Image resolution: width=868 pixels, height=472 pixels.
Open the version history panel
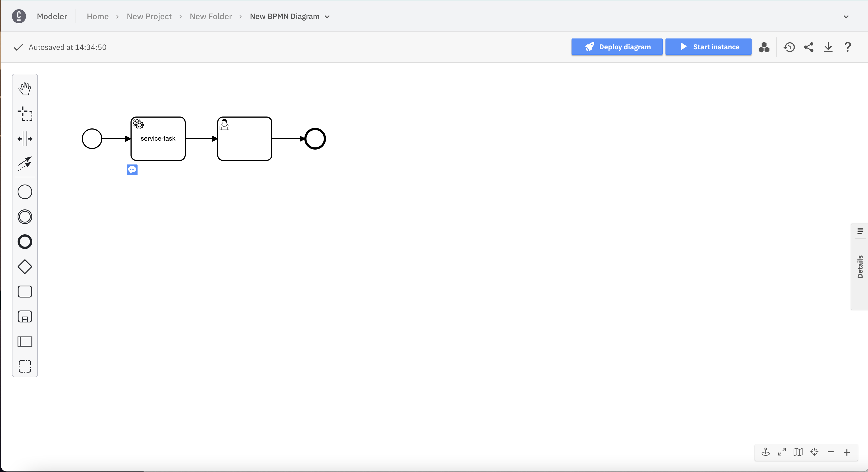pos(789,47)
